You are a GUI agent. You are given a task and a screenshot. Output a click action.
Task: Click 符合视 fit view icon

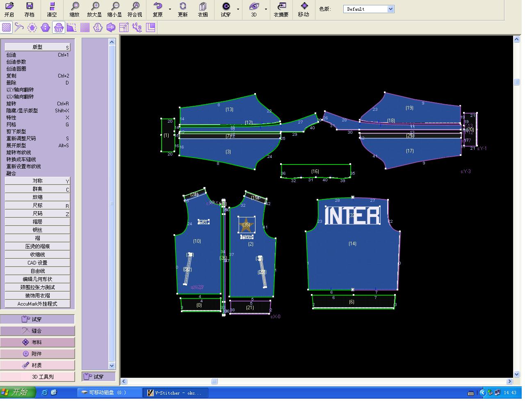pyautogui.click(x=135, y=9)
